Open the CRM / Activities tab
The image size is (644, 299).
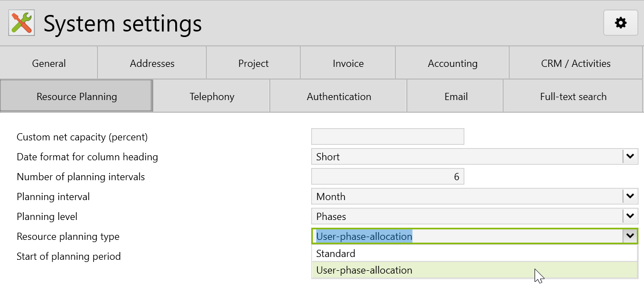tap(575, 64)
